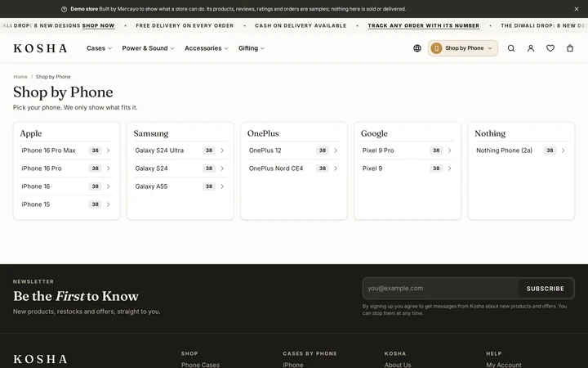The height and width of the screenshot is (368, 588).
Task: Open About Us footer link
Action: coord(398,365)
